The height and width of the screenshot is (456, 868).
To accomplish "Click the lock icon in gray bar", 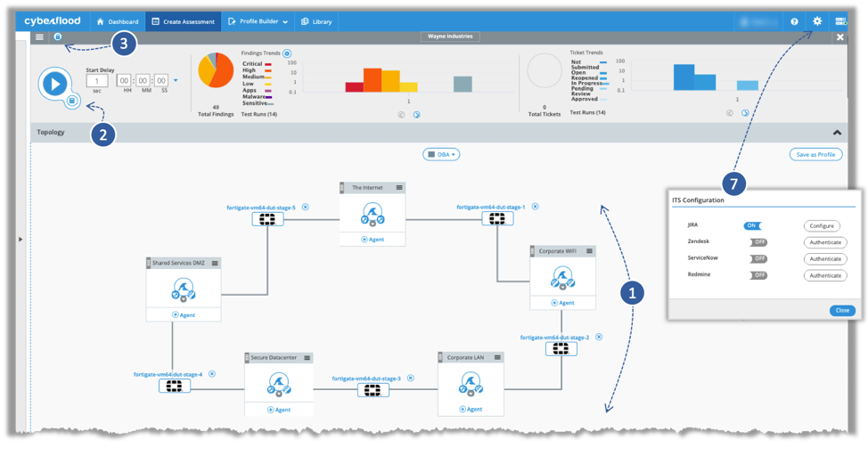I will [x=58, y=37].
